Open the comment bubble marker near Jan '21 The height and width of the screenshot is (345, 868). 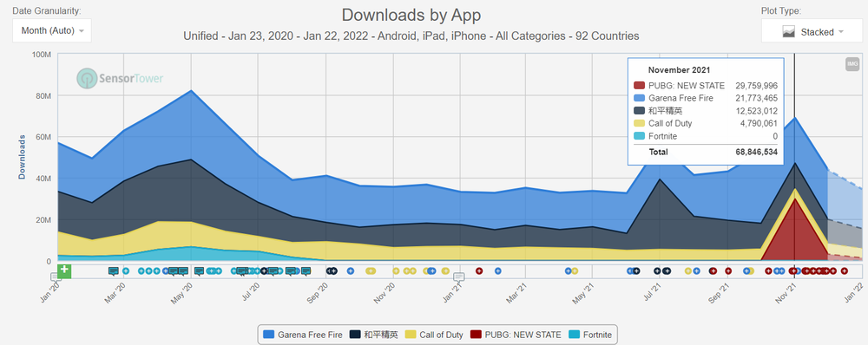click(x=459, y=277)
